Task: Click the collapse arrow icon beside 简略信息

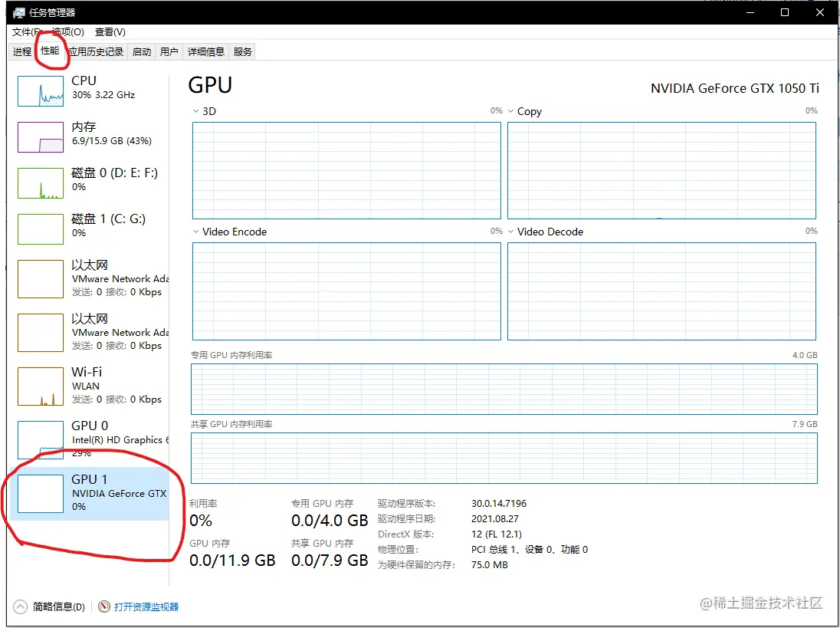Action: pos(21,607)
